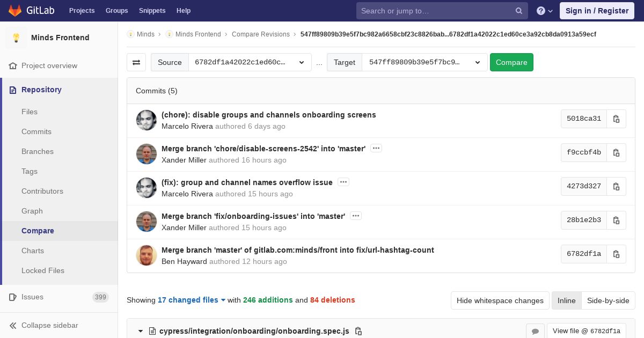Toggle comments on onboarding.spec.js file
The width and height of the screenshot is (644, 338).
tap(535, 331)
